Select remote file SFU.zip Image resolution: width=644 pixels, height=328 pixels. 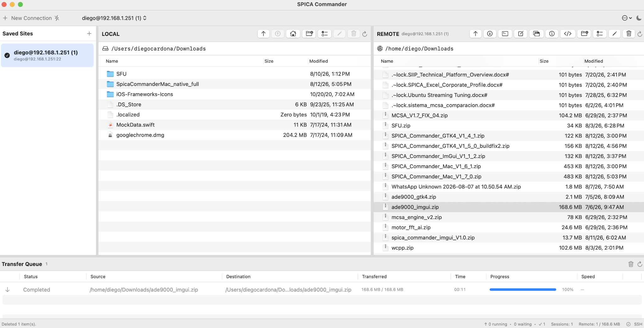click(x=509, y=126)
